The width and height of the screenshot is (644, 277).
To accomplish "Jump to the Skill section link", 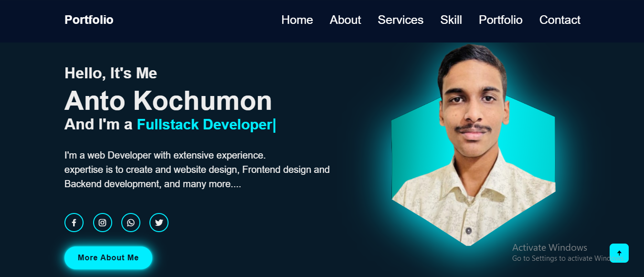I will pyautogui.click(x=451, y=20).
